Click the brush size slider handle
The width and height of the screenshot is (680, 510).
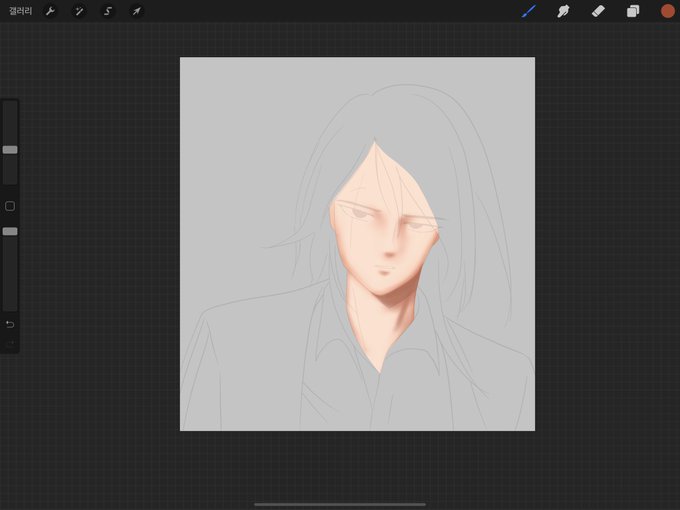[10, 150]
